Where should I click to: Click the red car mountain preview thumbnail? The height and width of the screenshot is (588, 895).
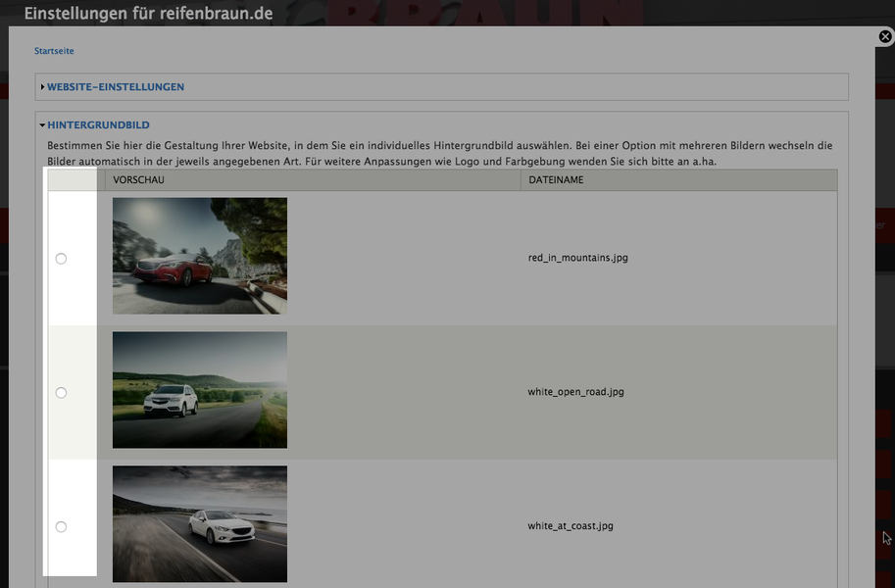coord(200,256)
